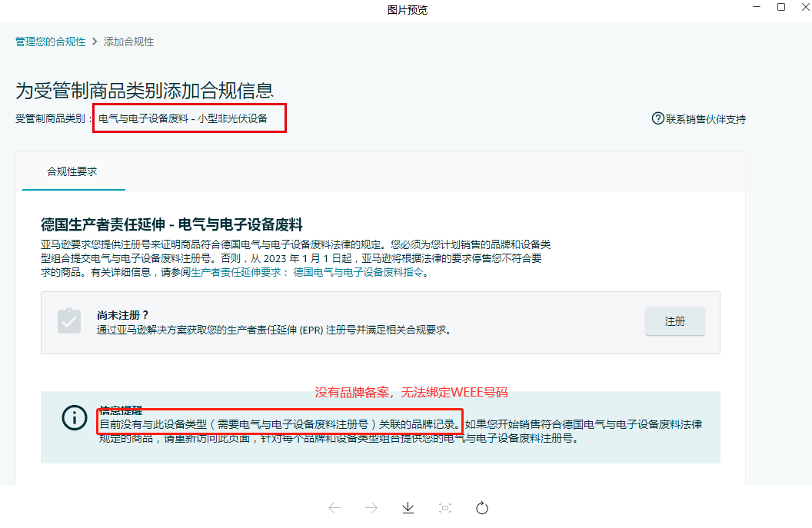This screenshot has height=528, width=812.
Task: Close the image preview window
Action: tap(806, 7)
